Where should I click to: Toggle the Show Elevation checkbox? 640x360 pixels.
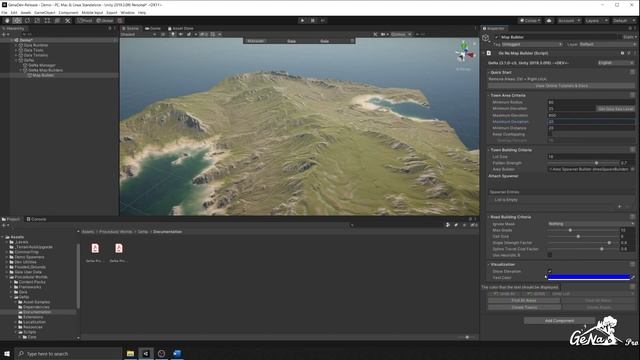coord(550,271)
